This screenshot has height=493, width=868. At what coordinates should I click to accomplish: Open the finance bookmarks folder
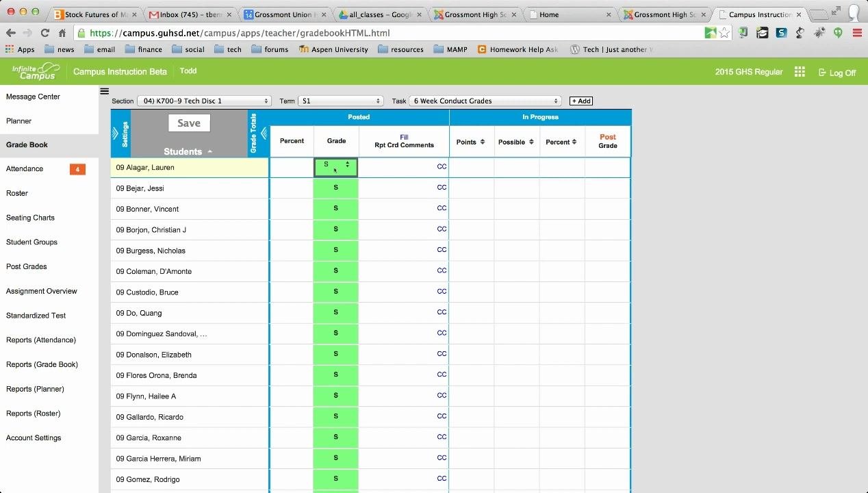coord(143,49)
